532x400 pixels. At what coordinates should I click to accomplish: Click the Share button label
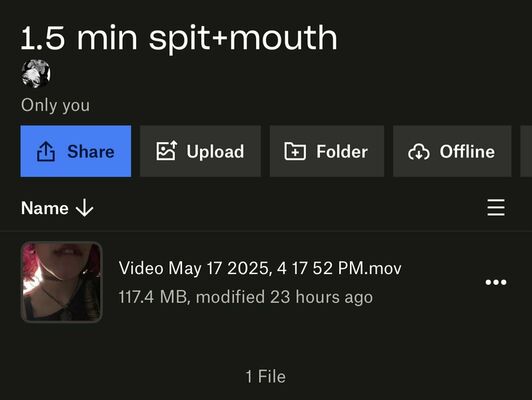[91, 151]
